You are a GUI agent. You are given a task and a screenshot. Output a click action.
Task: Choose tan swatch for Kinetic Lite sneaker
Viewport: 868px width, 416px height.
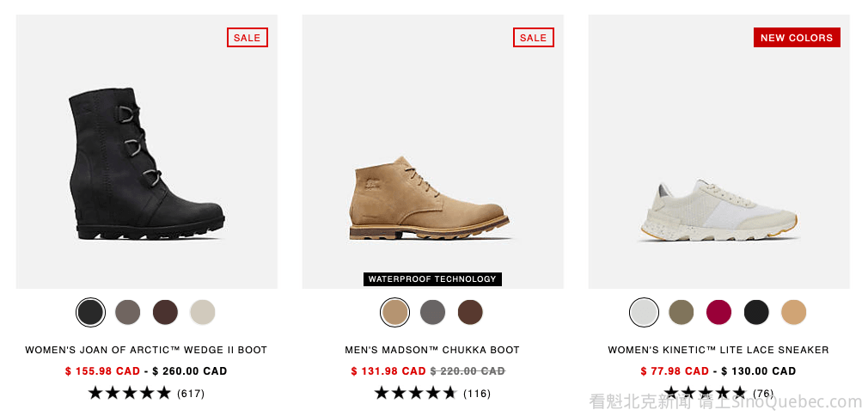click(x=794, y=312)
